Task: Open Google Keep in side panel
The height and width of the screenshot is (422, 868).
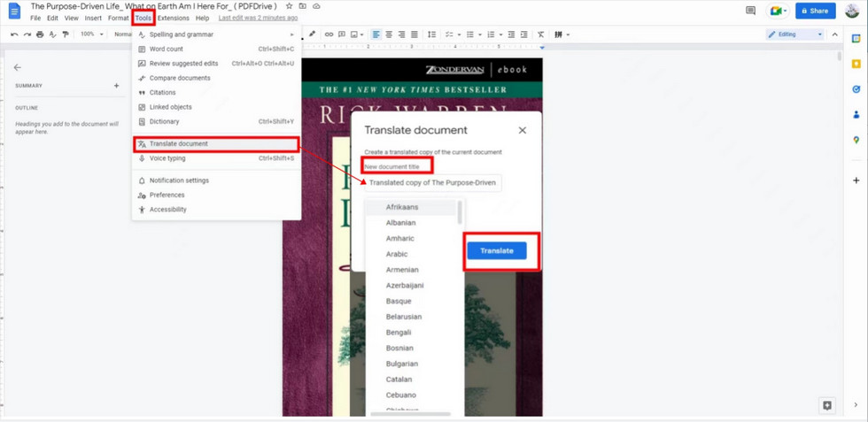Action: (x=856, y=64)
